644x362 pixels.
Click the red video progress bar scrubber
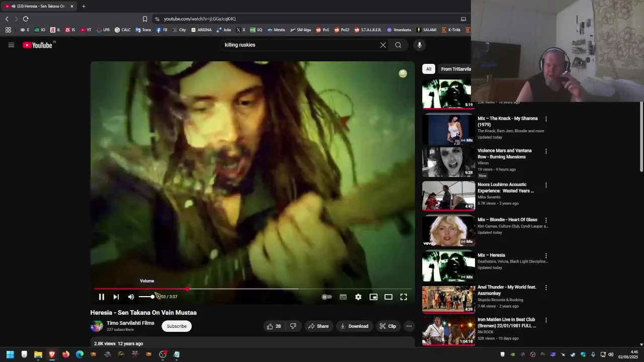coord(188,289)
